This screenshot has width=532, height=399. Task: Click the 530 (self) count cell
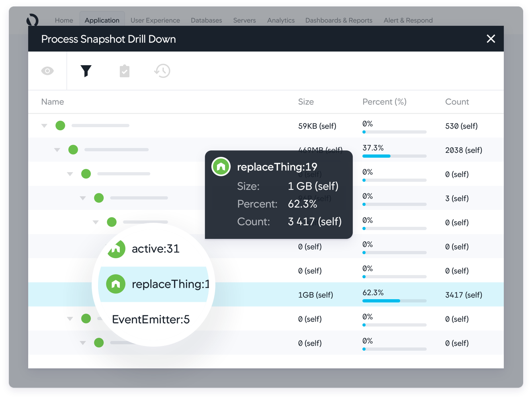pyautogui.click(x=461, y=126)
